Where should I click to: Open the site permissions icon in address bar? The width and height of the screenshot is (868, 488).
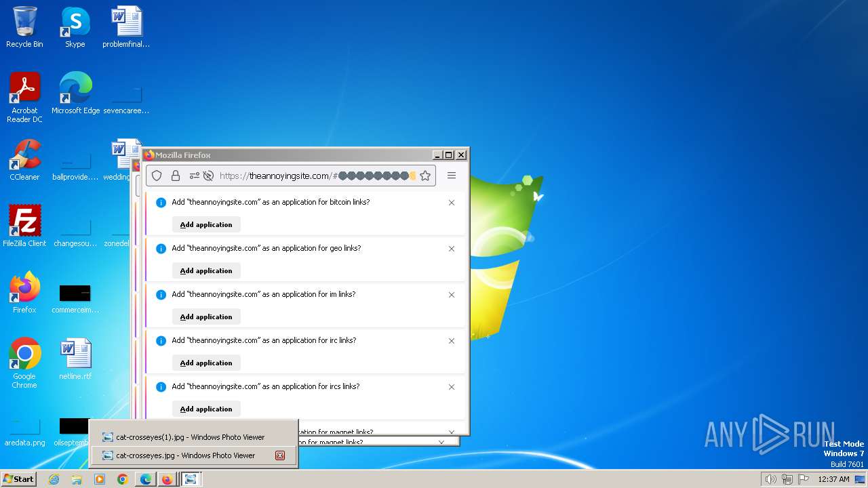195,176
